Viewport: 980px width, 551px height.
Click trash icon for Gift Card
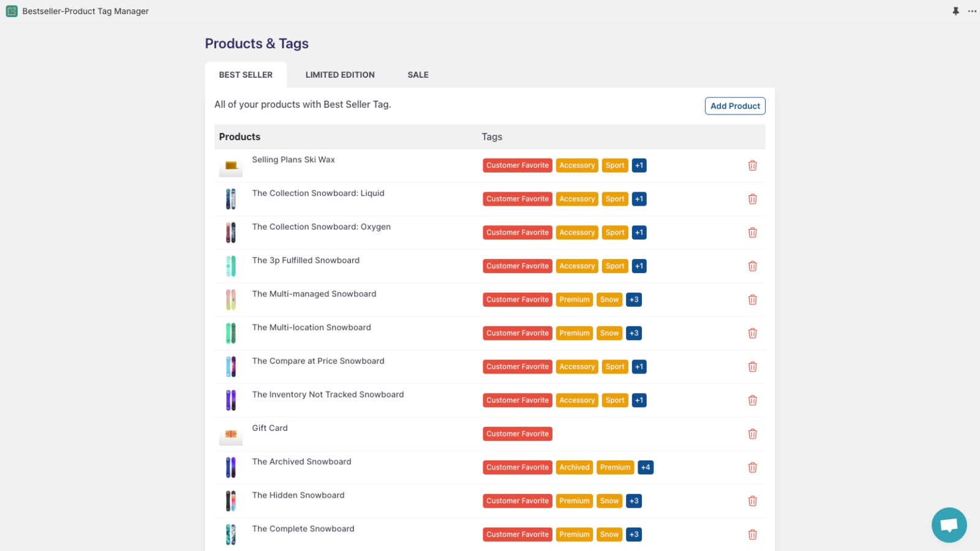click(752, 434)
